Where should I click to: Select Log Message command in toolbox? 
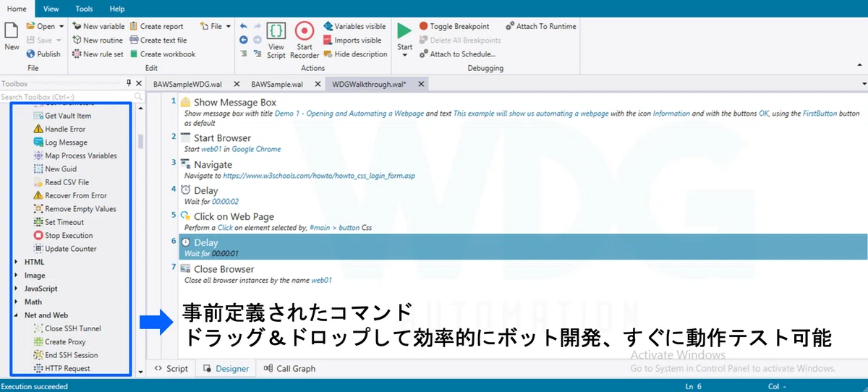[x=60, y=142]
